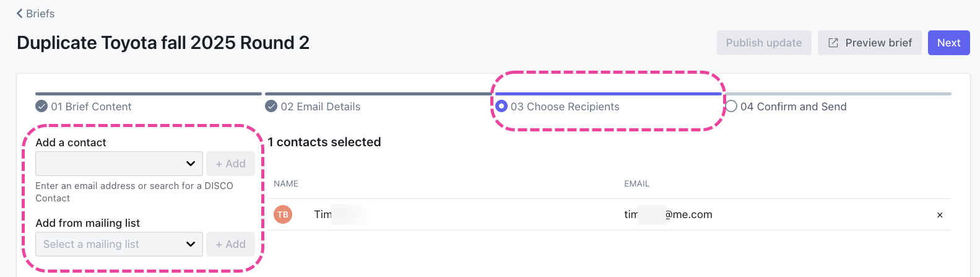
Task: Click the Add a contact input field
Action: pyautogui.click(x=108, y=164)
